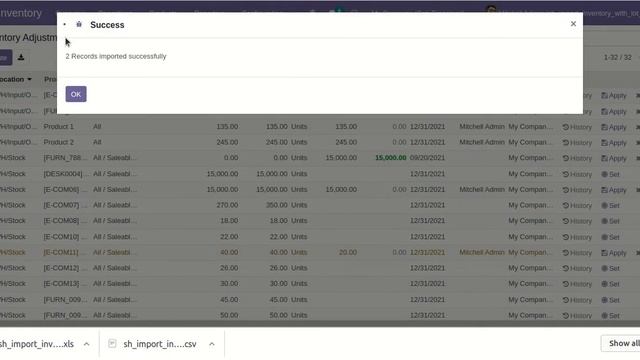Click Set on the 50.00 FURN_009 row
640x360 pixels.
[x=611, y=316]
